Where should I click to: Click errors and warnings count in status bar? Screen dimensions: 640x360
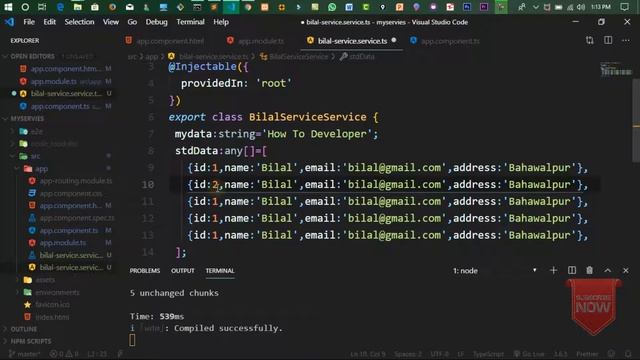tap(64, 354)
